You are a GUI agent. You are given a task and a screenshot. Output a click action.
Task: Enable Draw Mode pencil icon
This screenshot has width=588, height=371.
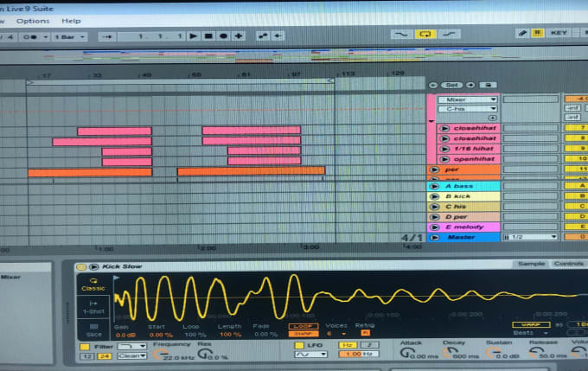click(x=522, y=33)
